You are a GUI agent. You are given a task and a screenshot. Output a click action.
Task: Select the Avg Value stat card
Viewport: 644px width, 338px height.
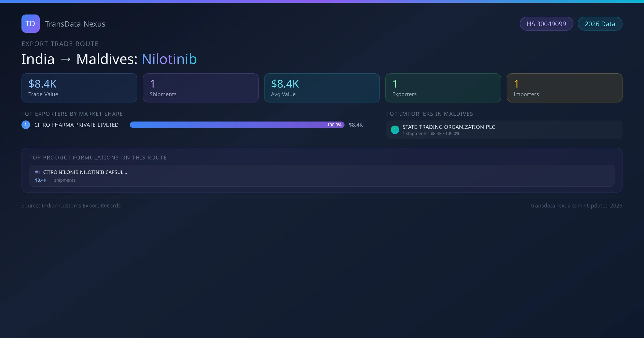322,88
